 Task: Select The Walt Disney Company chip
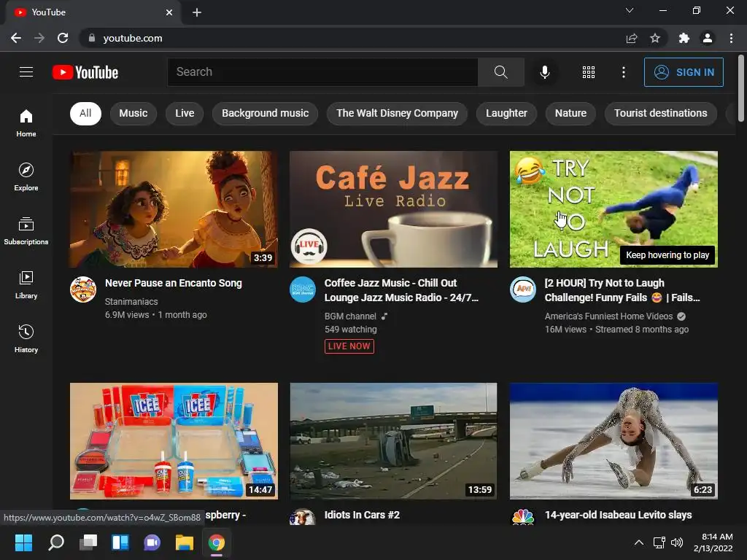(x=397, y=113)
